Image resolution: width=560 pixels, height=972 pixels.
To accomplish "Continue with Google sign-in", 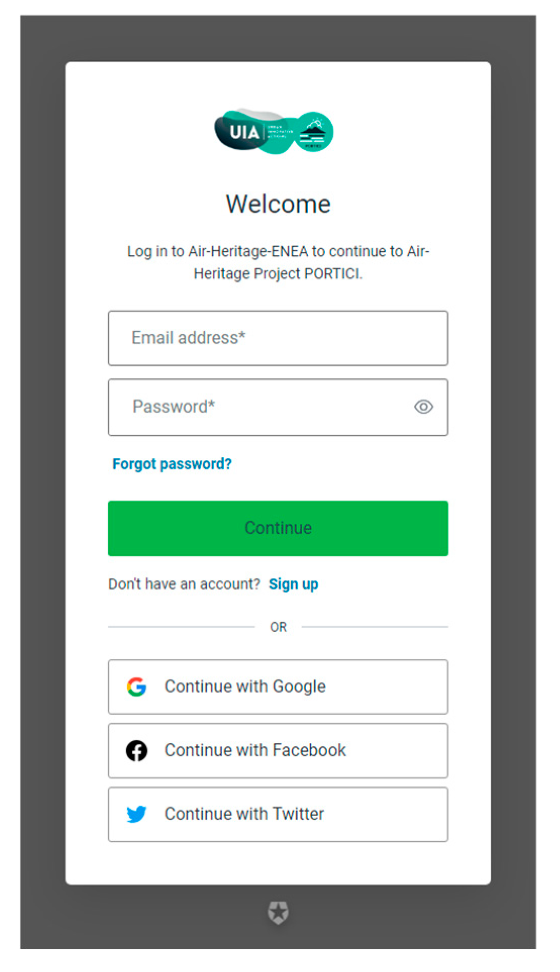I will (278, 687).
